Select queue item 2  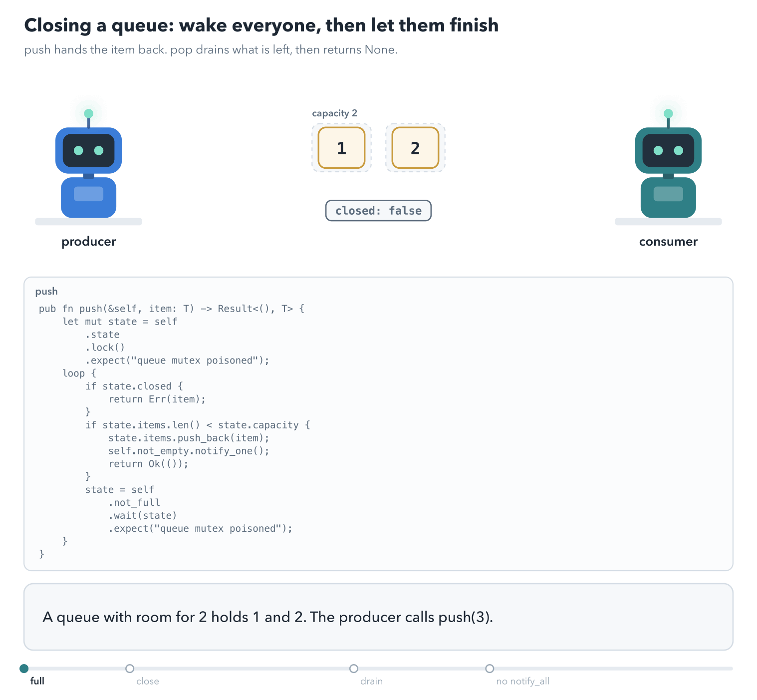tap(415, 148)
